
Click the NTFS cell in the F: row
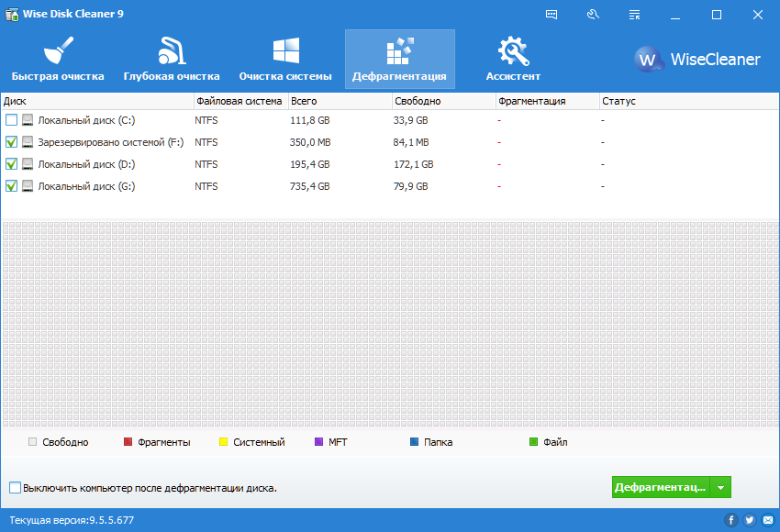206,142
